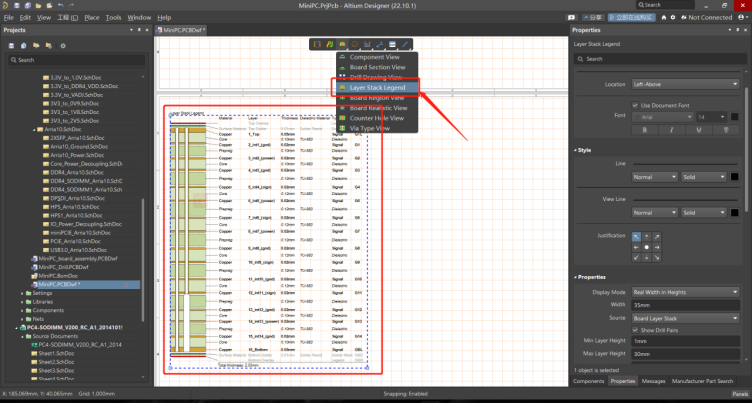Open the Display Mode dropdown

tap(685, 292)
